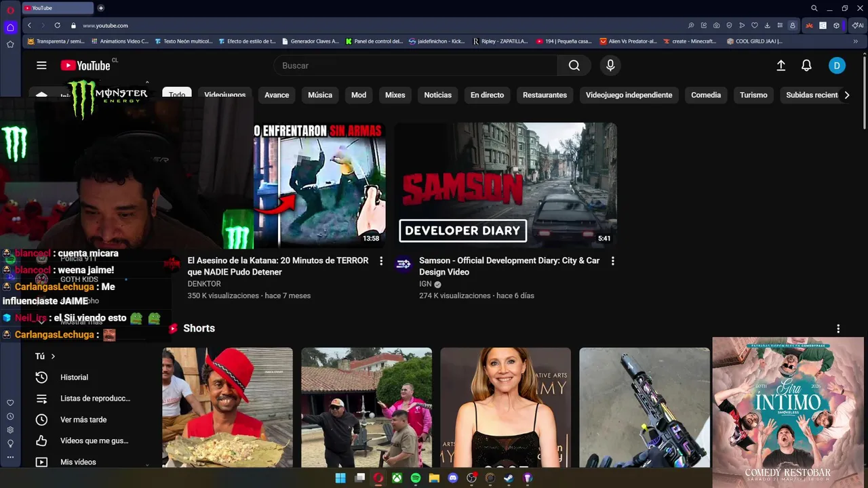This screenshot has height=488, width=868.
Task: Start voice search with the microphone icon
Action: click(610, 65)
